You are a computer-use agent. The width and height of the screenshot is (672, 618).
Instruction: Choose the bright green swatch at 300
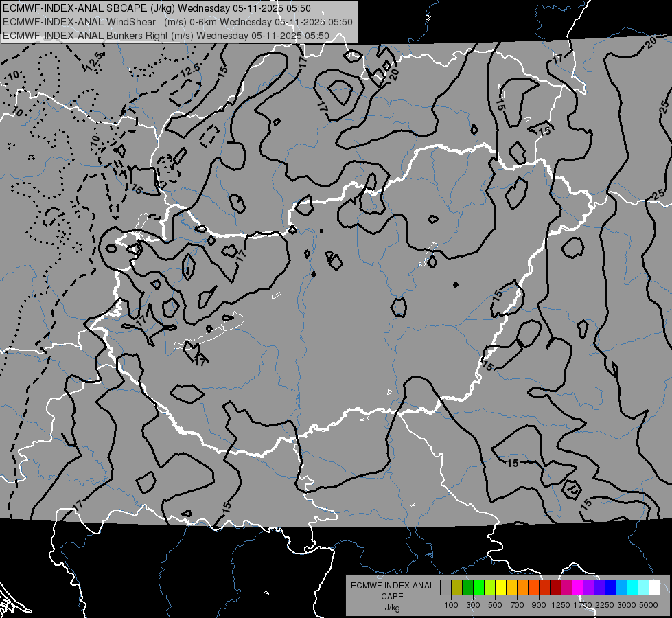coord(478,588)
